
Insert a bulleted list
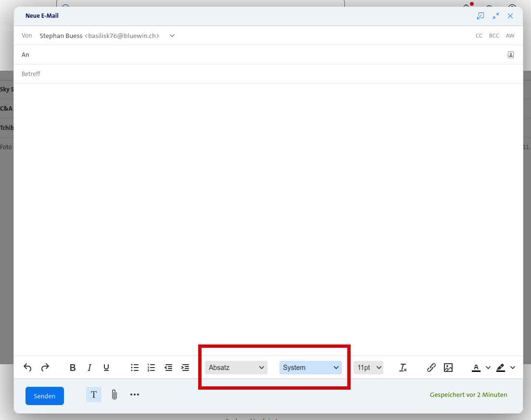tap(135, 368)
